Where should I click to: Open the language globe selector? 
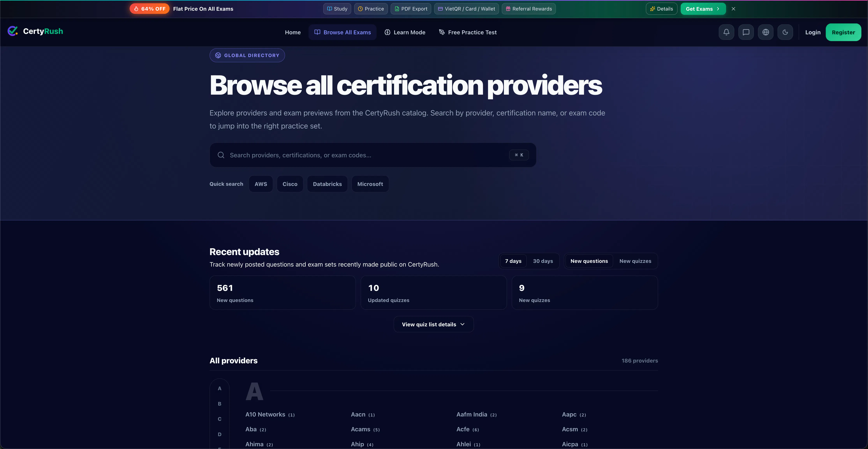[766, 32]
